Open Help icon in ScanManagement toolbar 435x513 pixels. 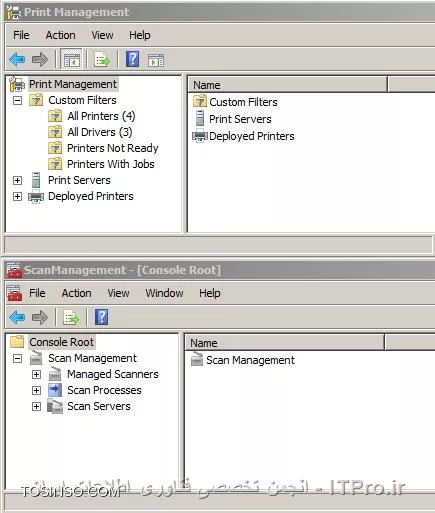(x=102, y=317)
